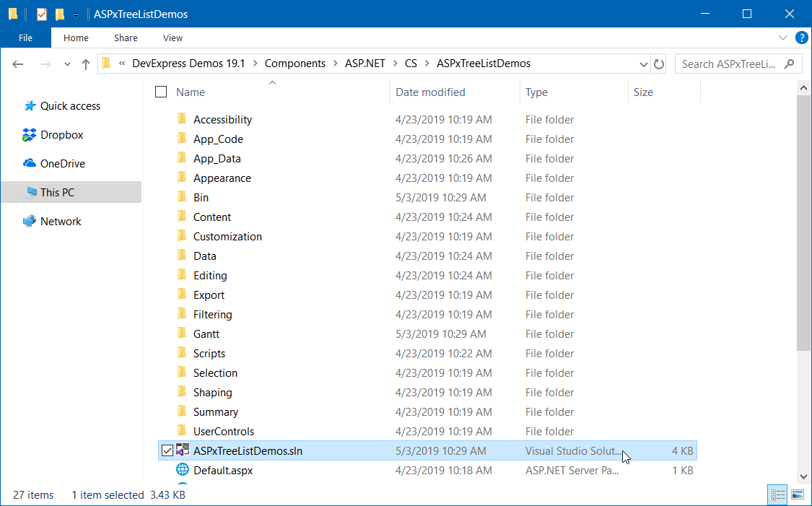Image resolution: width=812 pixels, height=506 pixels.
Task: Click the DevExpress Demos 19.1 breadcrumb
Action: (188, 64)
